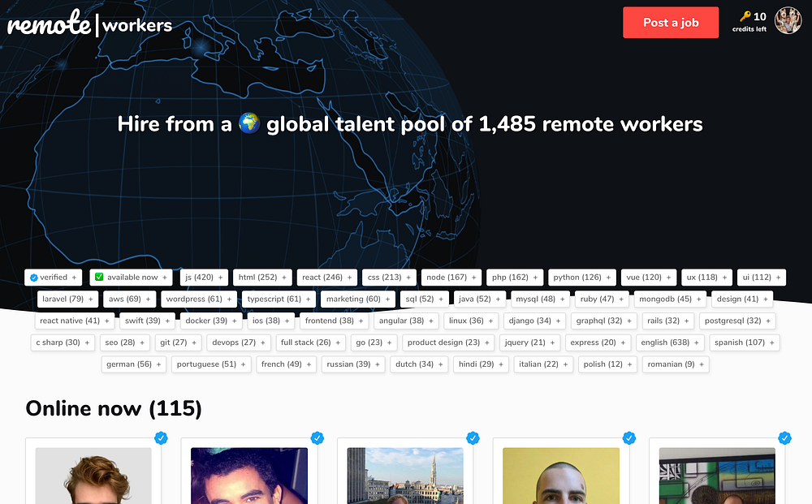Toggle the verified filter tag
The width and height of the screenshot is (812, 504).
[54, 278]
